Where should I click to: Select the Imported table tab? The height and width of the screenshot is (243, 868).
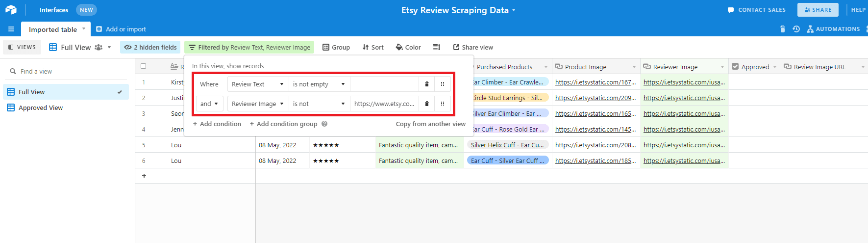pos(53,29)
